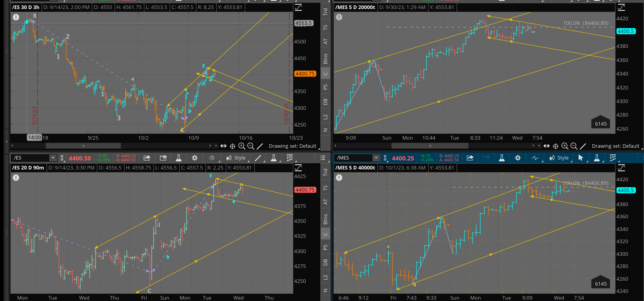Share the /MES chart with share icon

click(470, 158)
